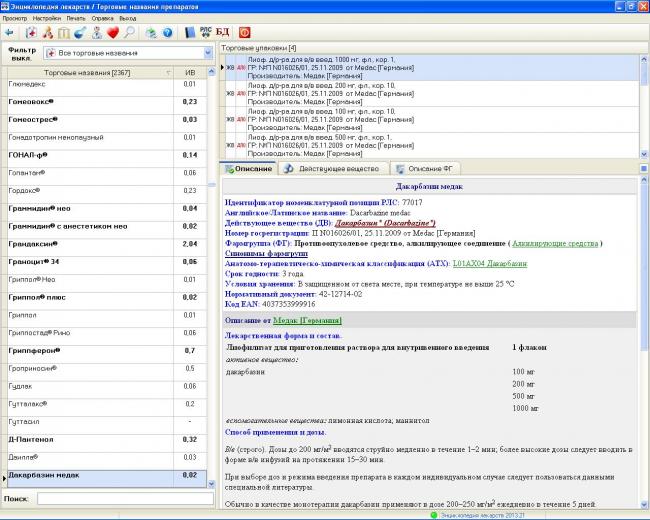Open trade names section red-cross icon
The image size is (650, 520).
coord(31,32)
